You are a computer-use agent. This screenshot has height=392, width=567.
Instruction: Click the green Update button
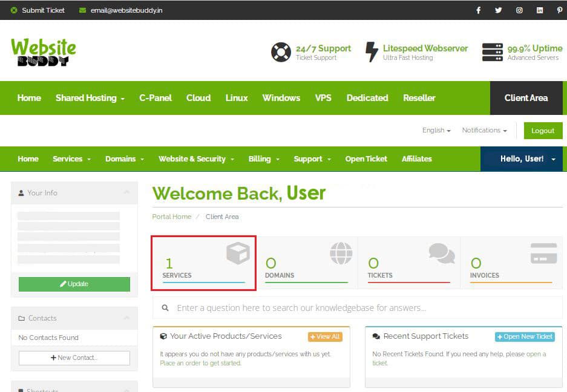point(74,284)
